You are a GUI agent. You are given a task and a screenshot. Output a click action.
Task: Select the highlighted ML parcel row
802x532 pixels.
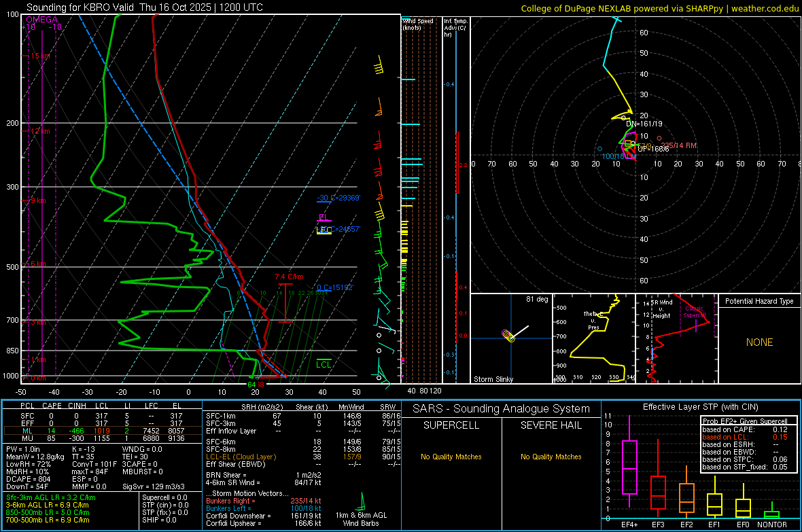(x=102, y=431)
